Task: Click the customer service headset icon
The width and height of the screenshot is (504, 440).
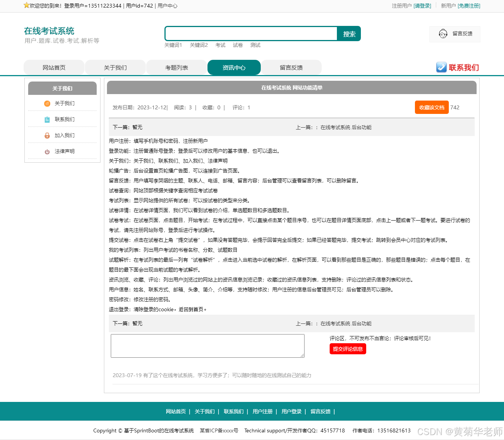Action: pyautogui.click(x=443, y=34)
